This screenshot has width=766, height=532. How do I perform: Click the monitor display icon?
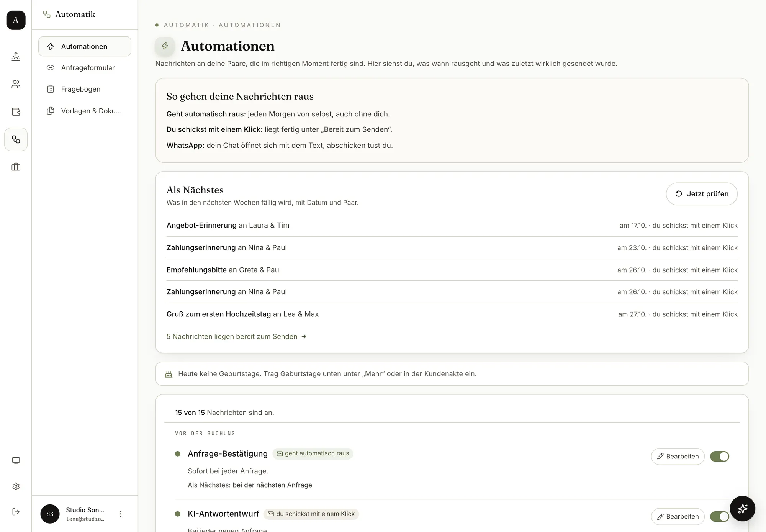[x=16, y=460]
